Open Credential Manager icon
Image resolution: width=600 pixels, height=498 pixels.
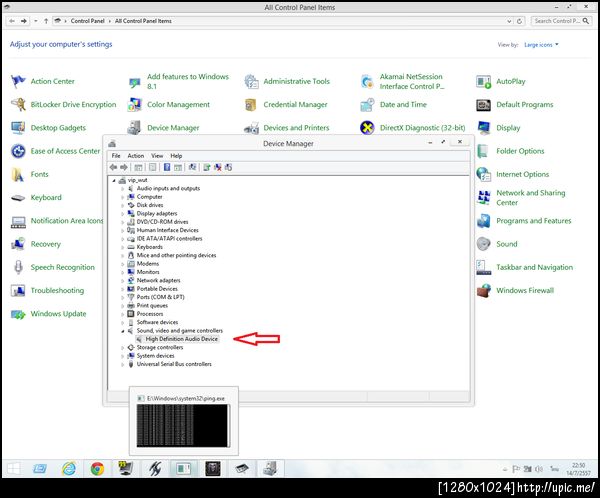pos(251,104)
